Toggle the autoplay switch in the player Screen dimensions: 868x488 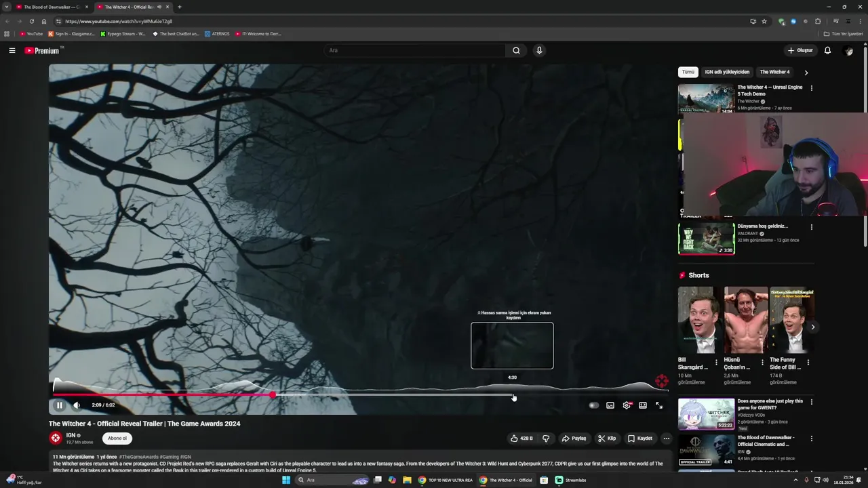pos(593,405)
